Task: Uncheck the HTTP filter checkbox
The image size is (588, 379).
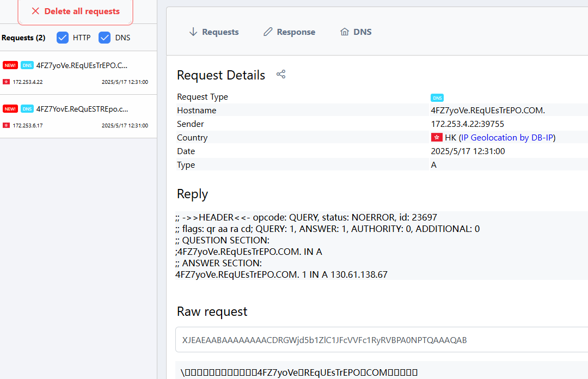Action: pos(63,38)
